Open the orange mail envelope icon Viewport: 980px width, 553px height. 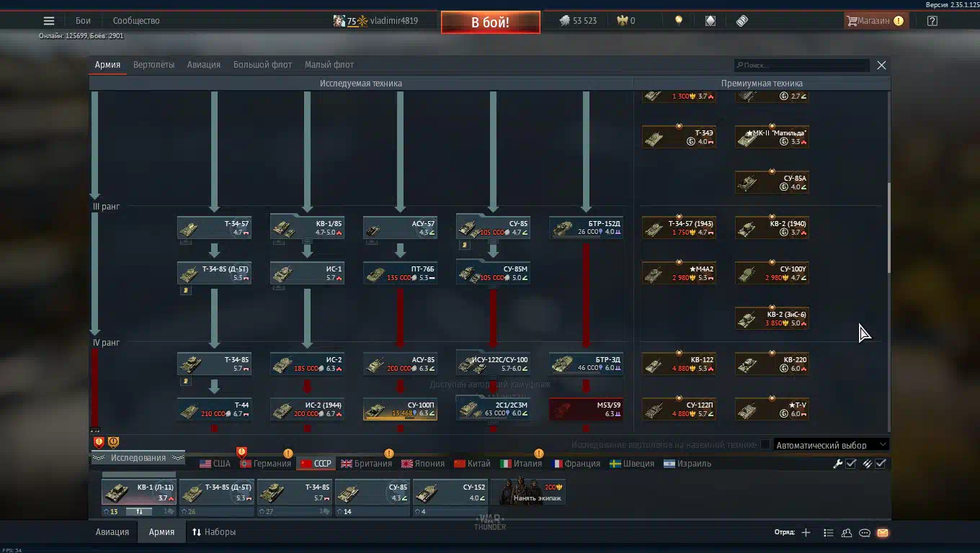coord(883,533)
